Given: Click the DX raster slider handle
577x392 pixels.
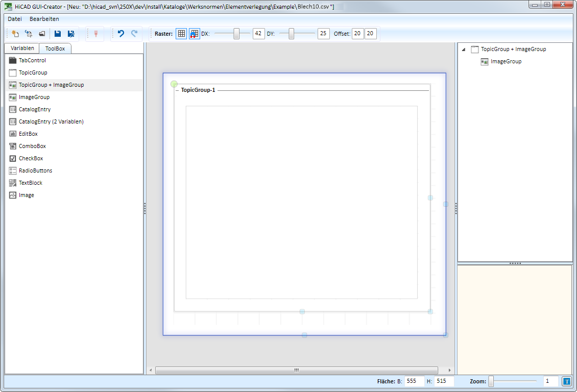Looking at the screenshot, I should click(x=236, y=34).
